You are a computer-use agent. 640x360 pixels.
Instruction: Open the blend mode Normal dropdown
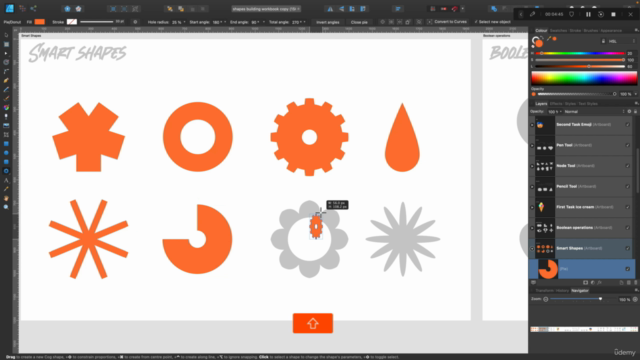(594, 111)
